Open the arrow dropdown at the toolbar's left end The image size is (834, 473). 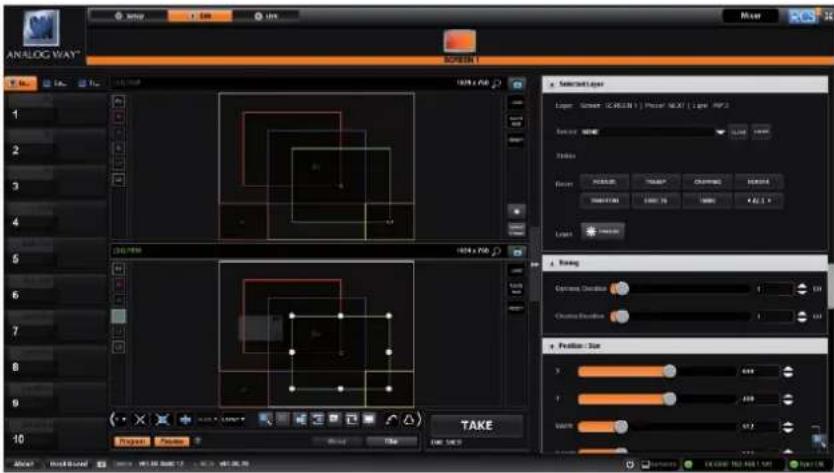coord(119,420)
